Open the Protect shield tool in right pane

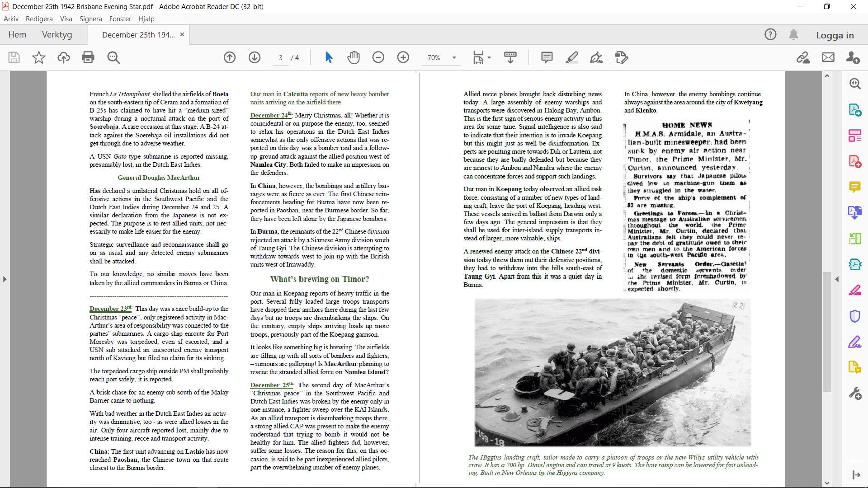855,316
